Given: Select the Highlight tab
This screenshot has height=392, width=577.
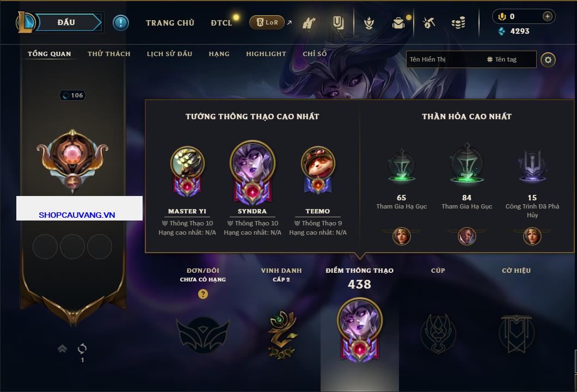Looking at the screenshot, I should [266, 54].
